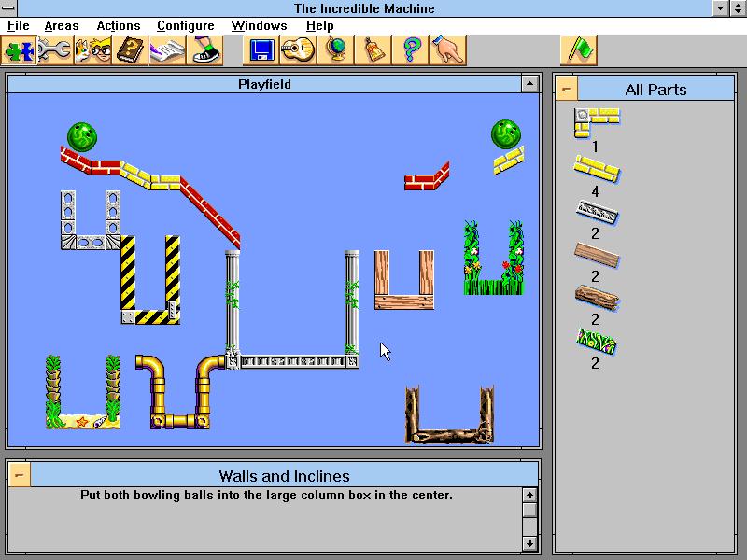747x560 pixels.
Task: Open the All Parts panel control menu
Action: click(567, 89)
